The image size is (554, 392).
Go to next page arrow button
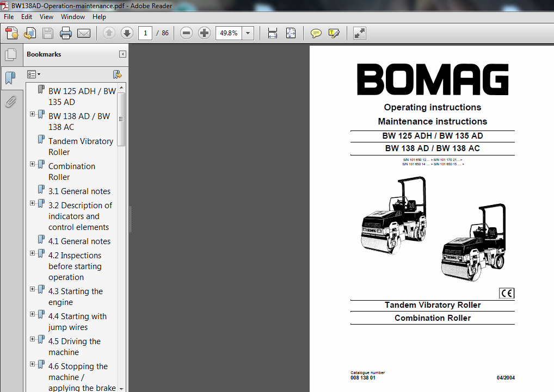point(127,33)
